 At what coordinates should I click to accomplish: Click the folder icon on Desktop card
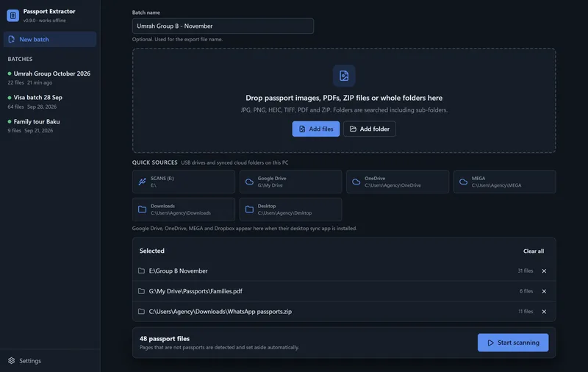click(x=249, y=210)
